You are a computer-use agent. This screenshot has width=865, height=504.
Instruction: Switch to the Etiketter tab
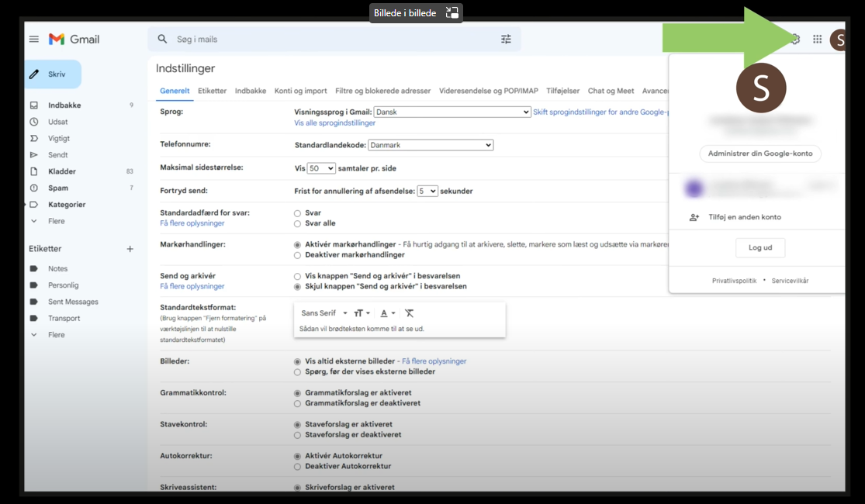(213, 91)
